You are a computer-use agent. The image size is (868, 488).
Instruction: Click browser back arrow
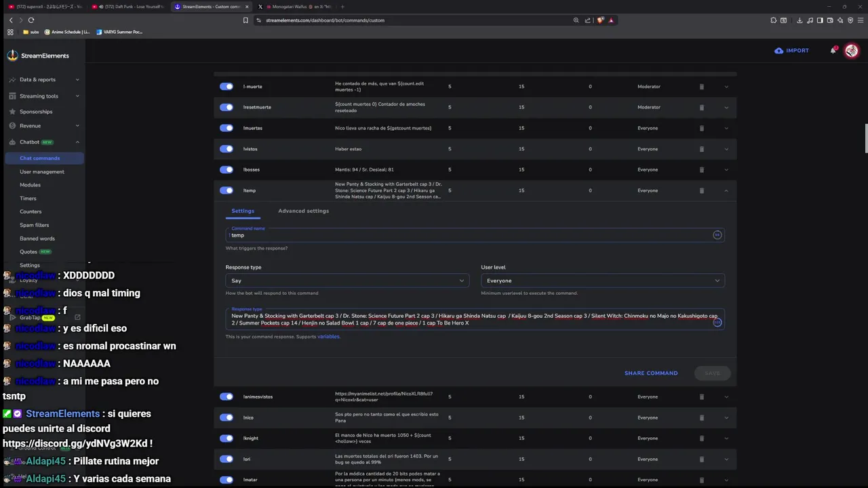click(x=11, y=20)
